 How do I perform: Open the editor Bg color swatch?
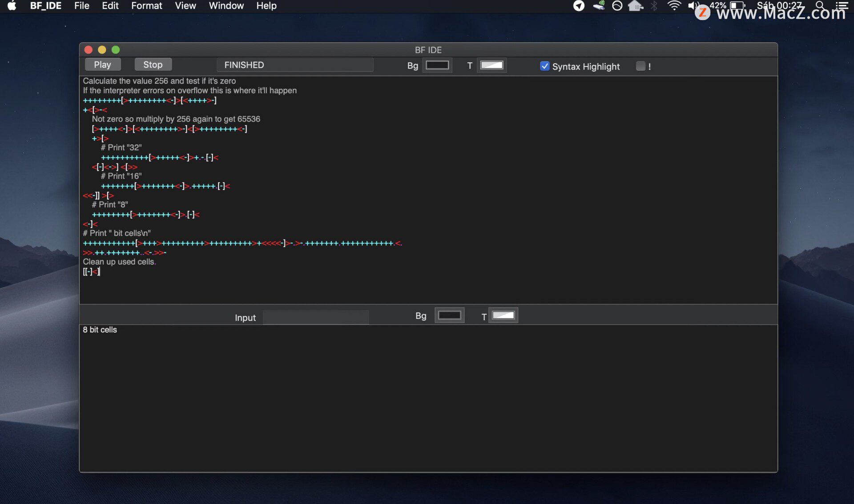point(437,65)
